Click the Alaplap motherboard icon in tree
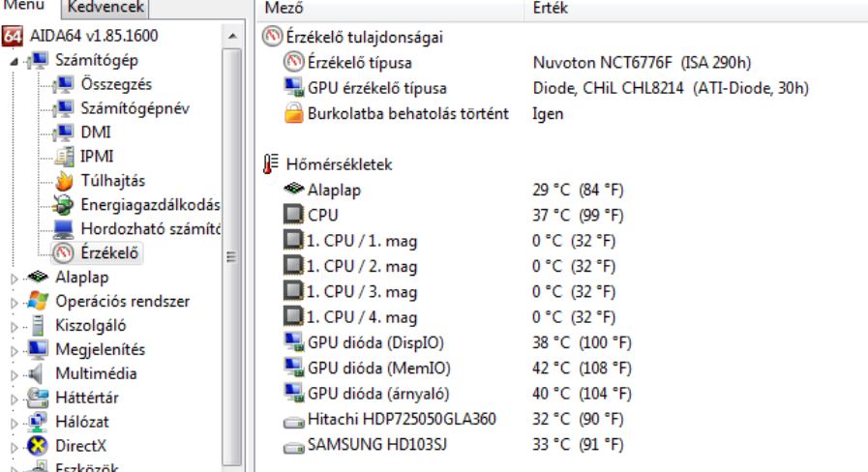The height and width of the screenshot is (472, 868). click(38, 276)
